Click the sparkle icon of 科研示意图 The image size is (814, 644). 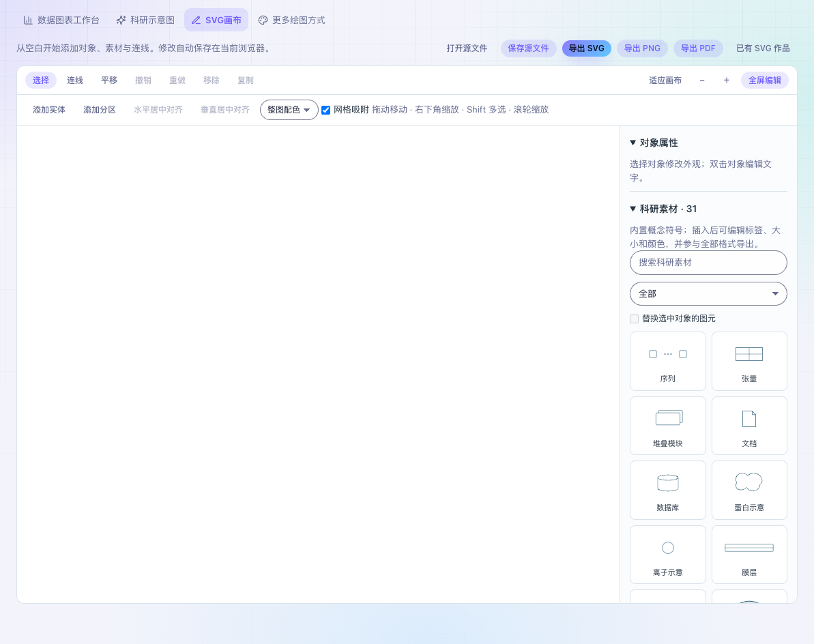tap(121, 20)
